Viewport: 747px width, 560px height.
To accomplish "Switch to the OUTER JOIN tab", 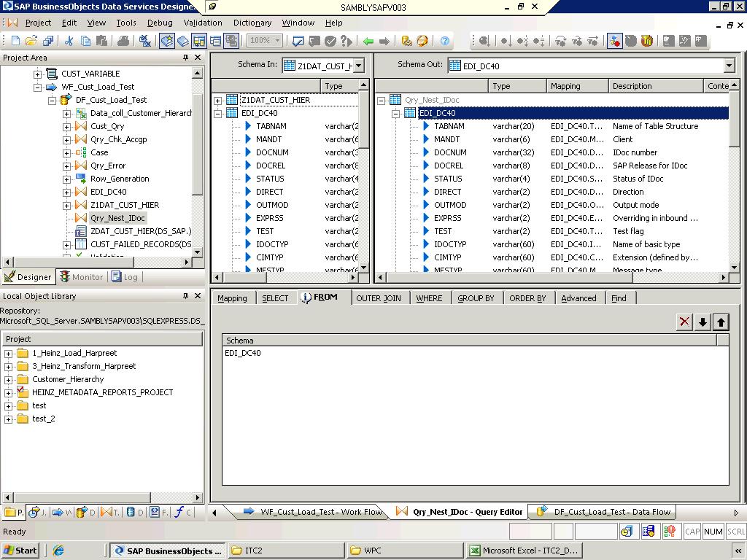I will coord(379,298).
